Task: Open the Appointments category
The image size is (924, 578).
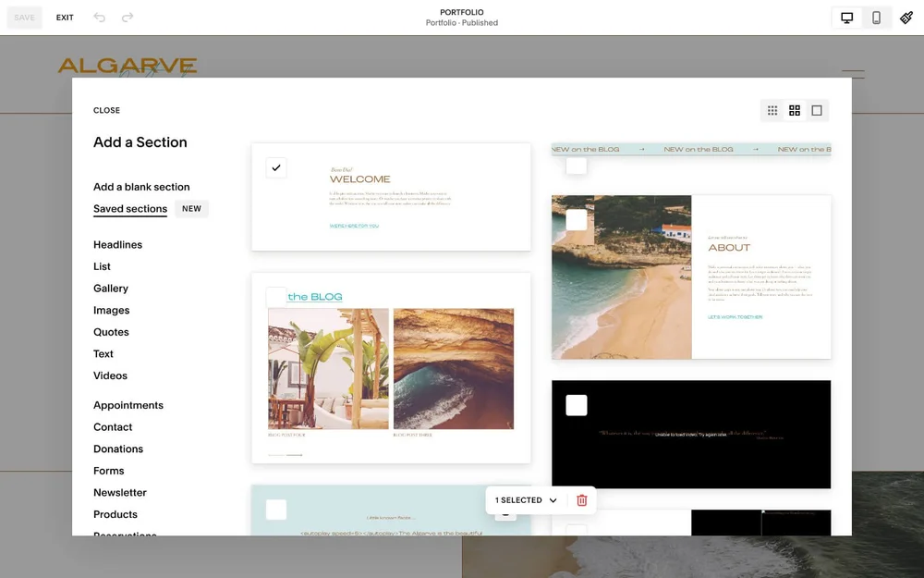Action: pos(128,405)
